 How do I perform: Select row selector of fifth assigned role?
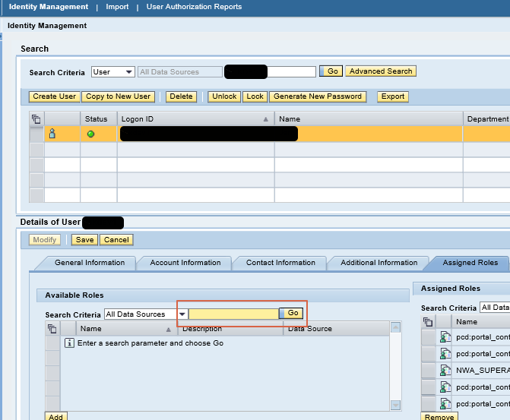click(429, 403)
